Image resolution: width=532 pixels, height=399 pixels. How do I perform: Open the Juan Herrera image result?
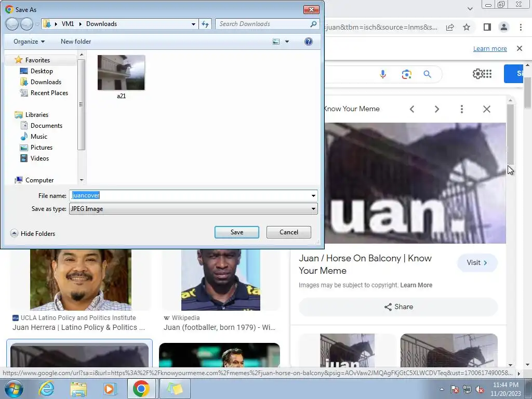(81, 280)
